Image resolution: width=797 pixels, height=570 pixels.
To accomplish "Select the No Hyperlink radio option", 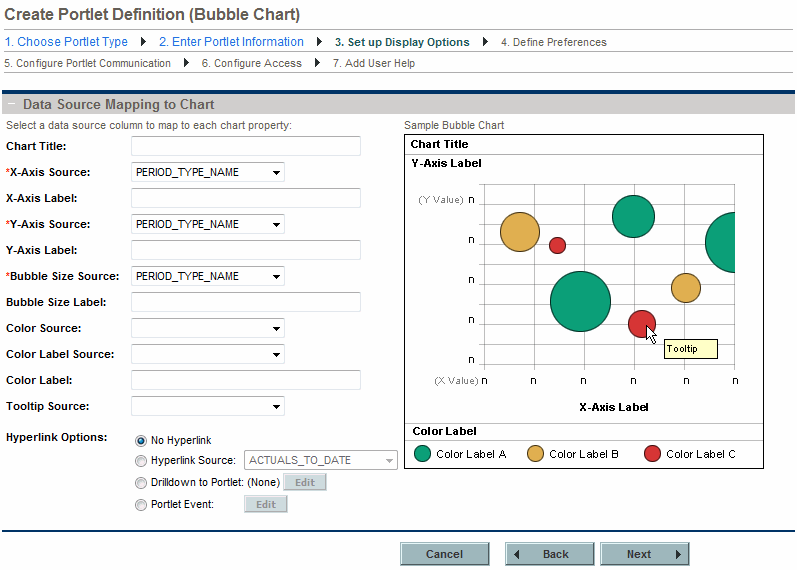I will coord(141,440).
